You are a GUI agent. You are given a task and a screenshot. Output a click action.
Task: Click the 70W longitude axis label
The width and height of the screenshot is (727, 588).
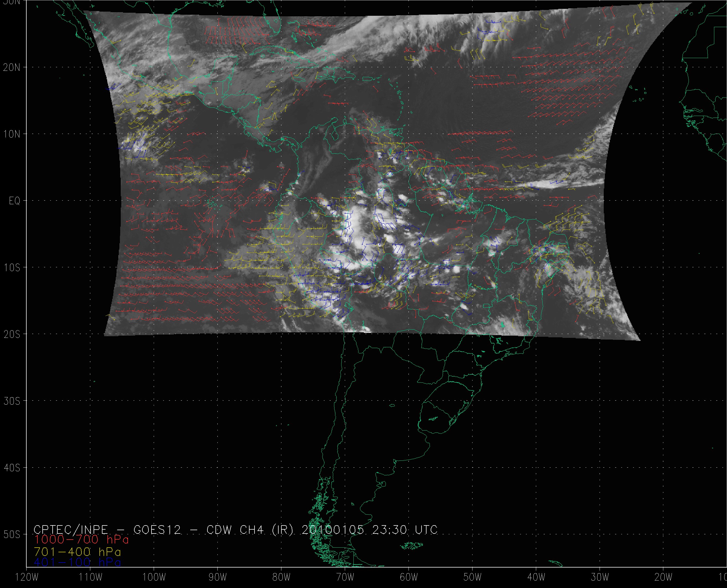click(345, 577)
